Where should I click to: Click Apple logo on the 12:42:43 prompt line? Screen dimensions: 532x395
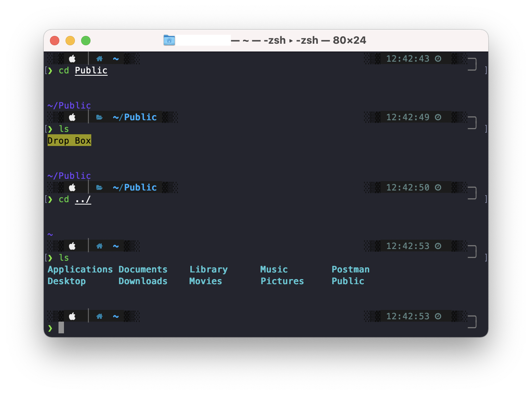coord(72,59)
